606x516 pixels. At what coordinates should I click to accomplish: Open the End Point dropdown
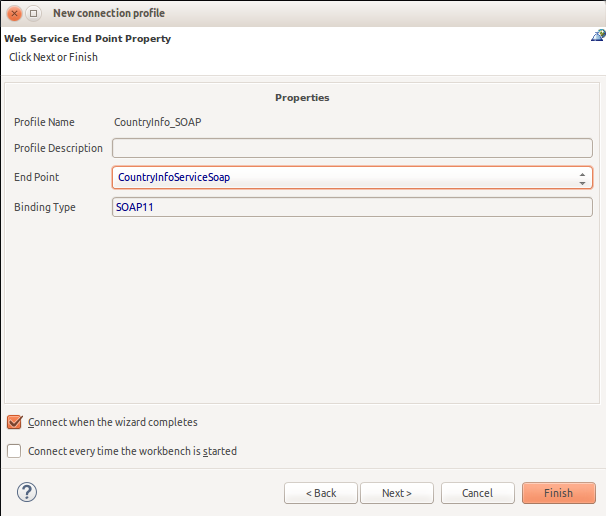point(352,177)
